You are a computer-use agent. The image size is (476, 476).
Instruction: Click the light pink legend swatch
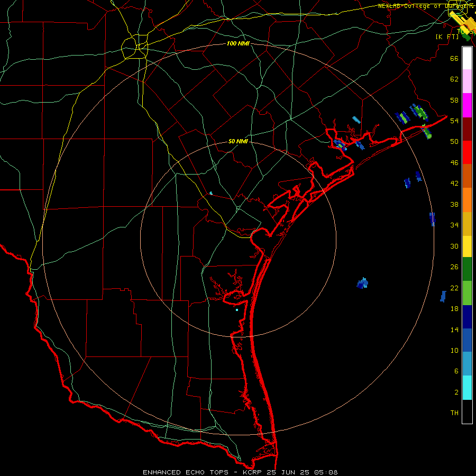(x=467, y=81)
